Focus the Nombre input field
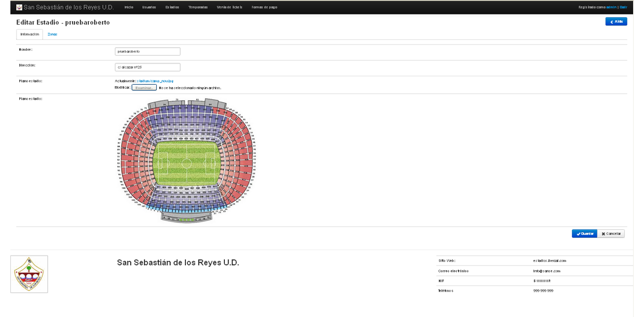Image resolution: width=644 pixels, height=317 pixels. (147, 51)
